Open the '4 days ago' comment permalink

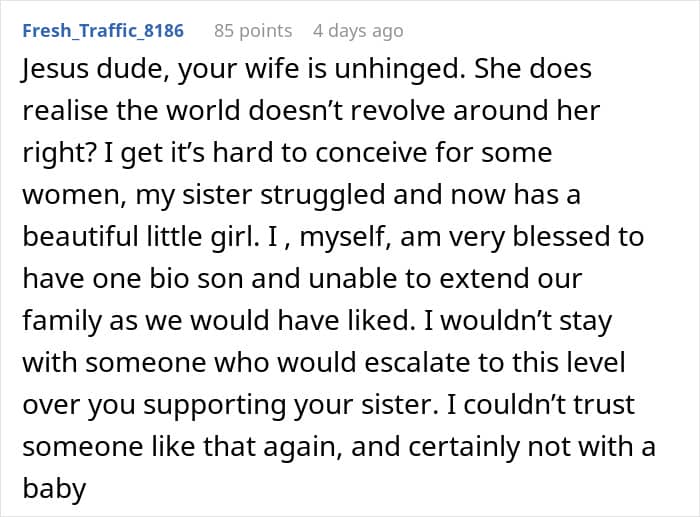coord(358,31)
